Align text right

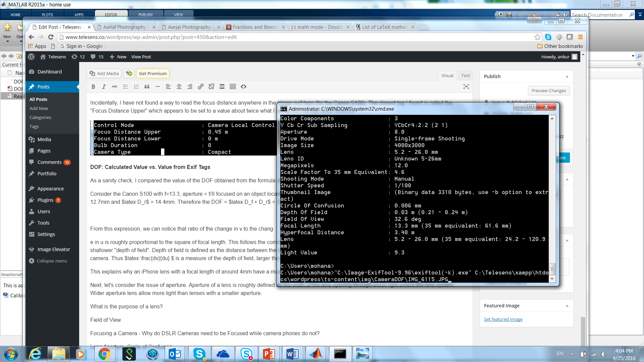point(190,87)
